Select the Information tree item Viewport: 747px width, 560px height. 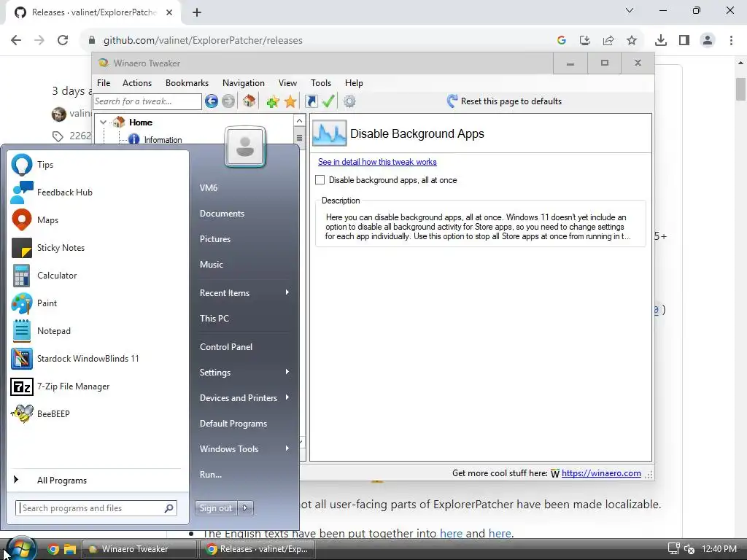tap(163, 139)
